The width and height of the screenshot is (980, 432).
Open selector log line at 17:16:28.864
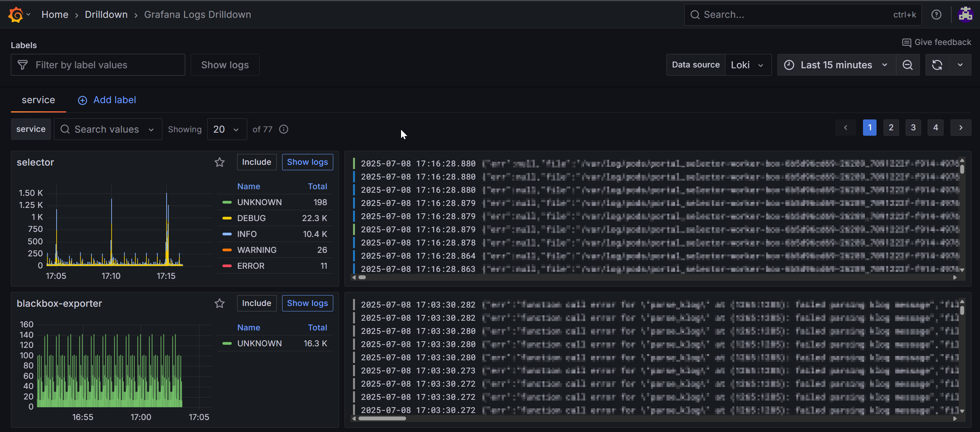tap(655, 256)
